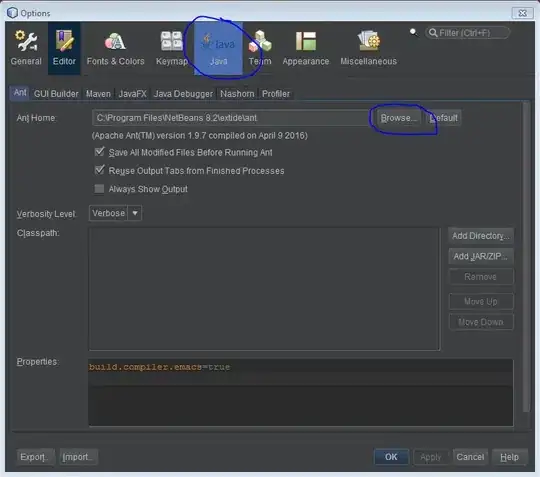540x477 pixels.
Task: Click build.compiler.emacs=true property line
Action: pyautogui.click(x=159, y=367)
